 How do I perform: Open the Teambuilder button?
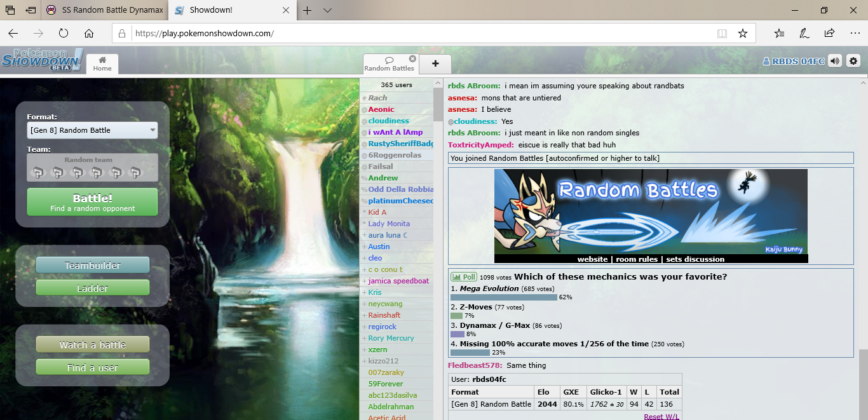92,266
